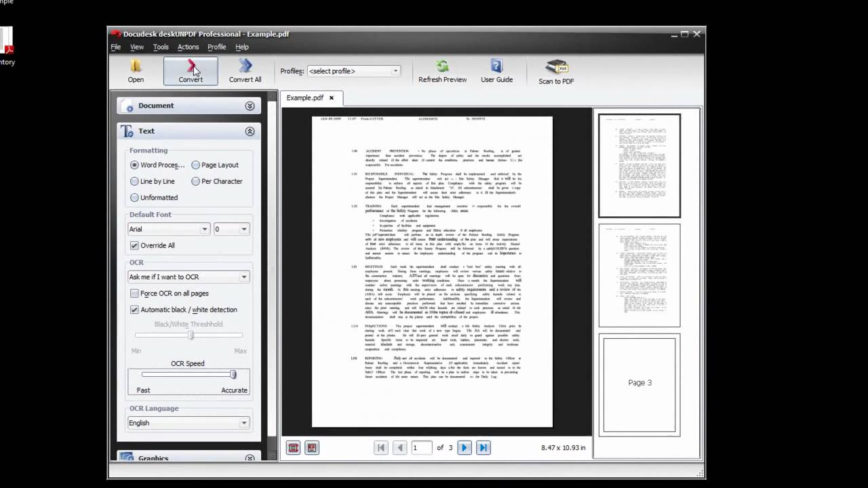Image resolution: width=868 pixels, height=488 pixels.
Task: Click the Graphics panel icon
Action: (x=126, y=458)
